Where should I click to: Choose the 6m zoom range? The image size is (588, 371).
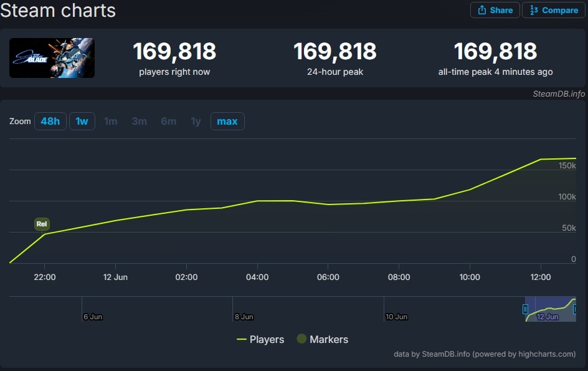tap(168, 122)
